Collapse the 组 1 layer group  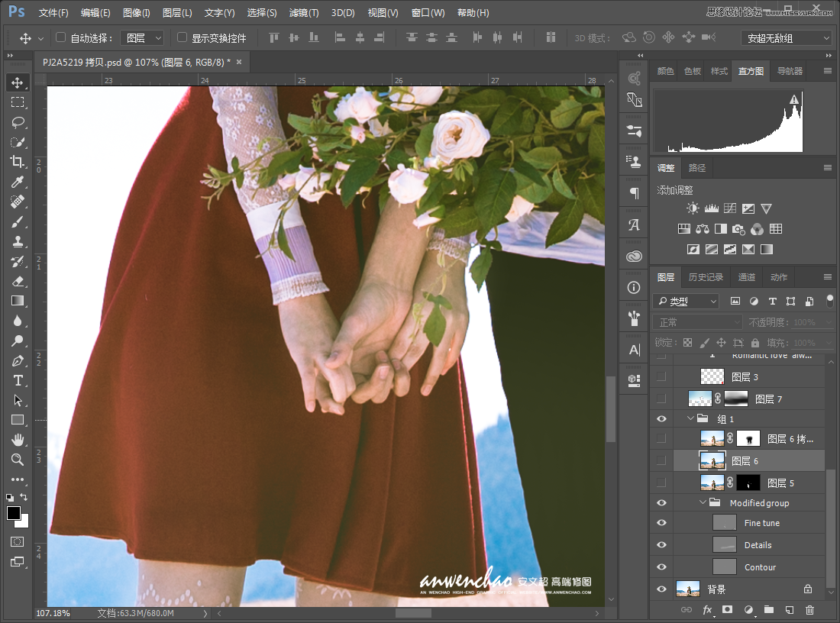690,418
